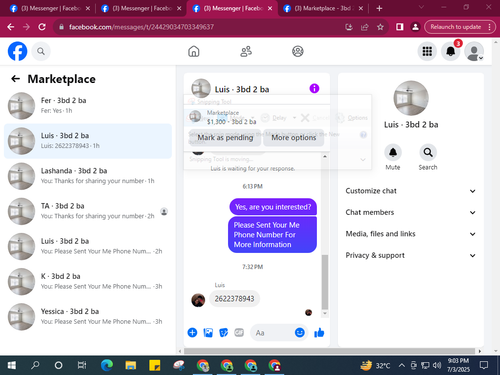
Task: Switch to the first Messenger browser tab
Action: (49, 8)
